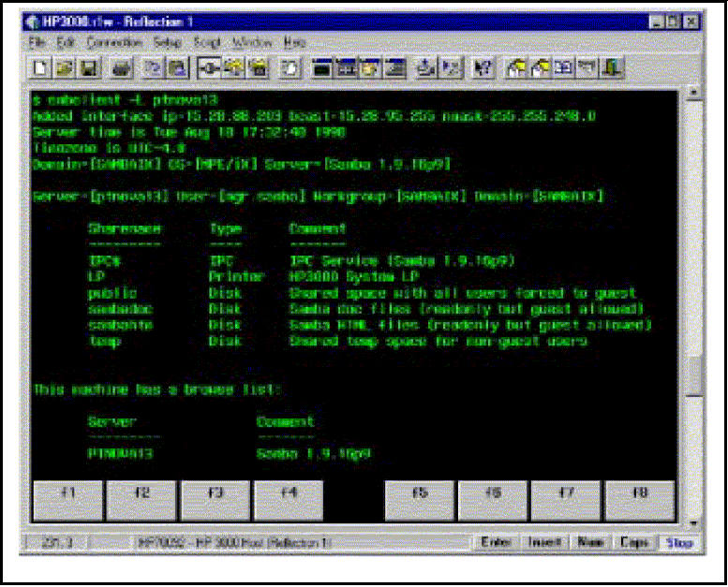Click the 'Server' browse list header
The image size is (728, 587).
pyautogui.click(x=112, y=422)
